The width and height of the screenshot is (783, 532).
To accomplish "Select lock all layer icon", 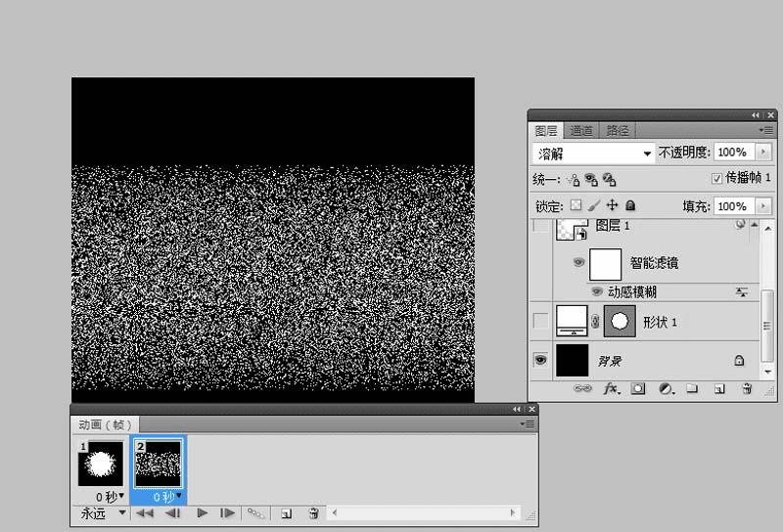I will (630, 205).
